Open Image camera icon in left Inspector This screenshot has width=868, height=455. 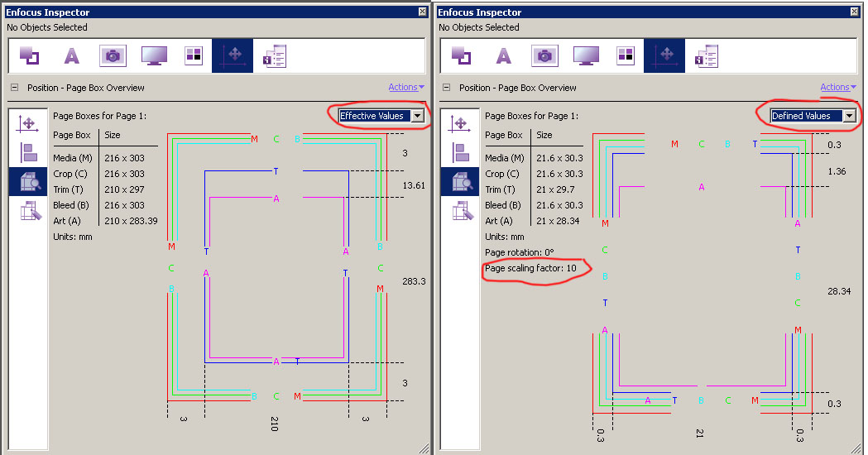113,56
